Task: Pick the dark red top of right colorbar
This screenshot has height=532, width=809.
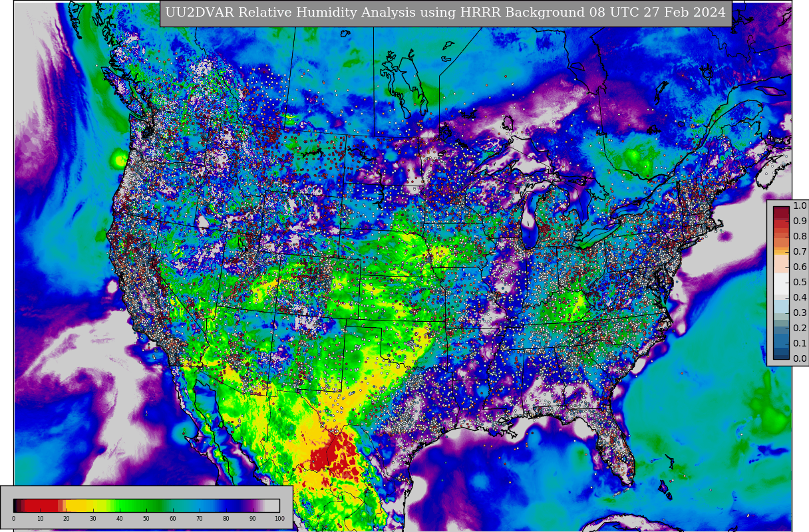Action: point(781,214)
